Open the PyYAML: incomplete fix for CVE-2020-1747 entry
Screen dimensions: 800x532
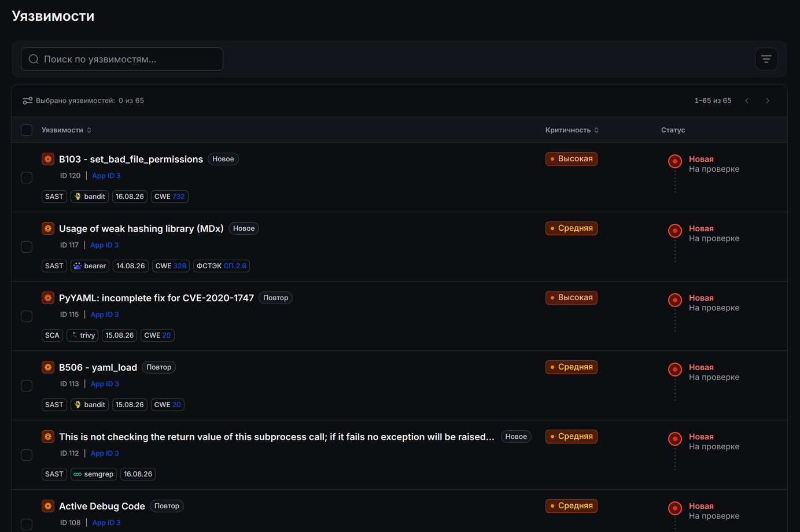pos(156,298)
